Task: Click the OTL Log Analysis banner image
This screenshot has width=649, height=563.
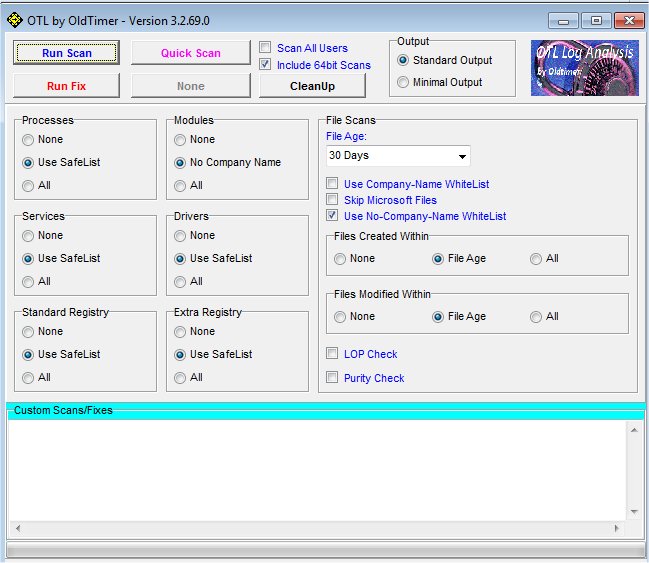Action: (583, 68)
